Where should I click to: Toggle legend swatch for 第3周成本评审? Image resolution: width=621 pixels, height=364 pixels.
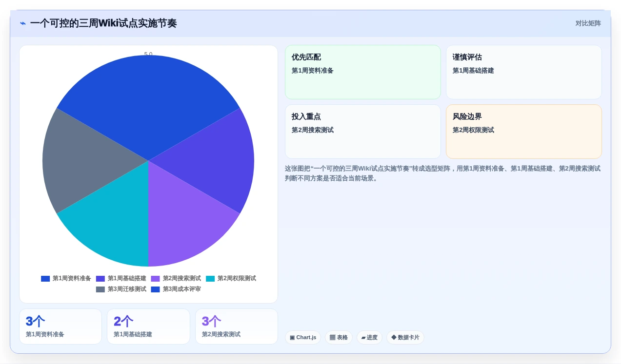(155, 289)
